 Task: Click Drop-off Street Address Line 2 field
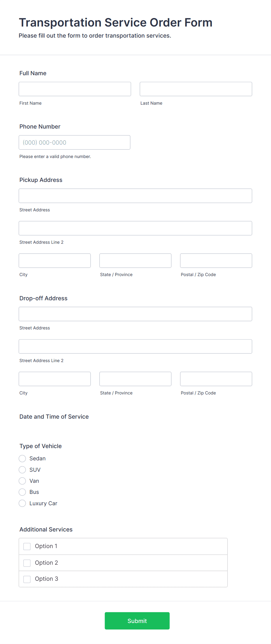135,346
